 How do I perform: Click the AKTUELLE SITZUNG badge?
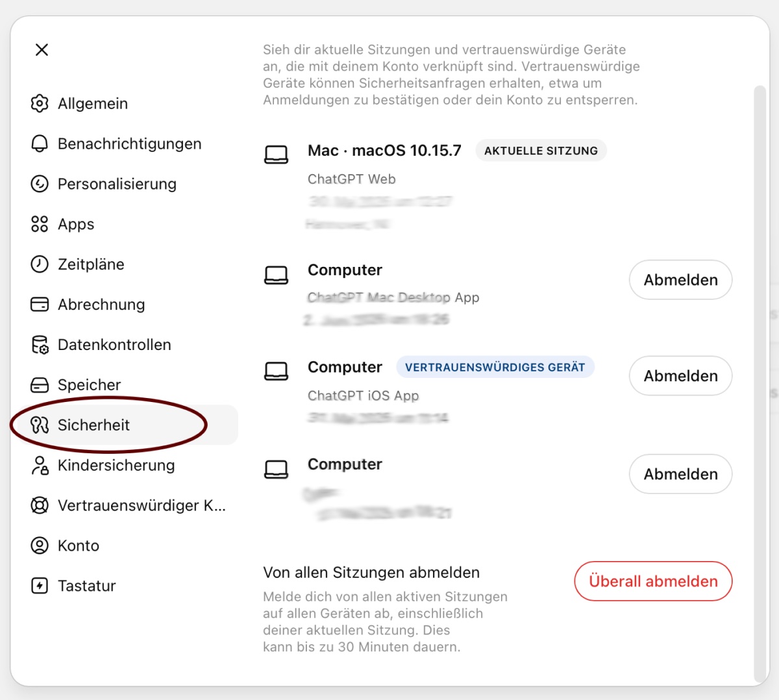[x=541, y=151]
